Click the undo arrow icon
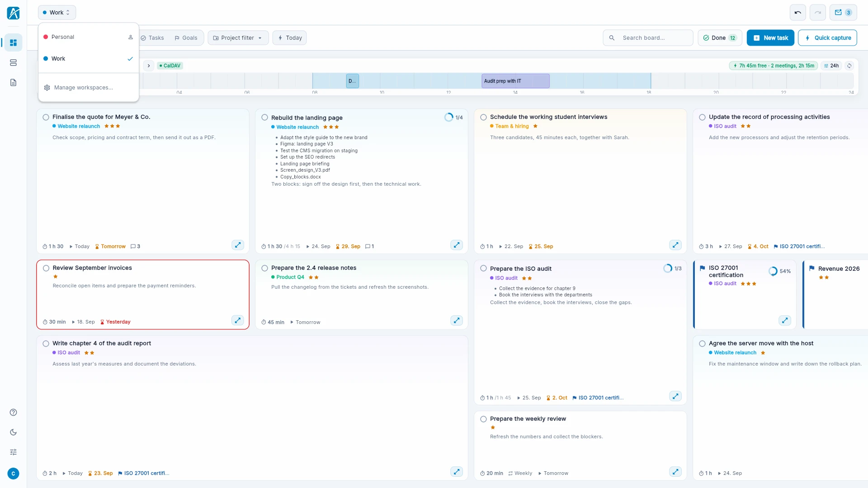This screenshot has width=868, height=488. click(x=797, y=13)
